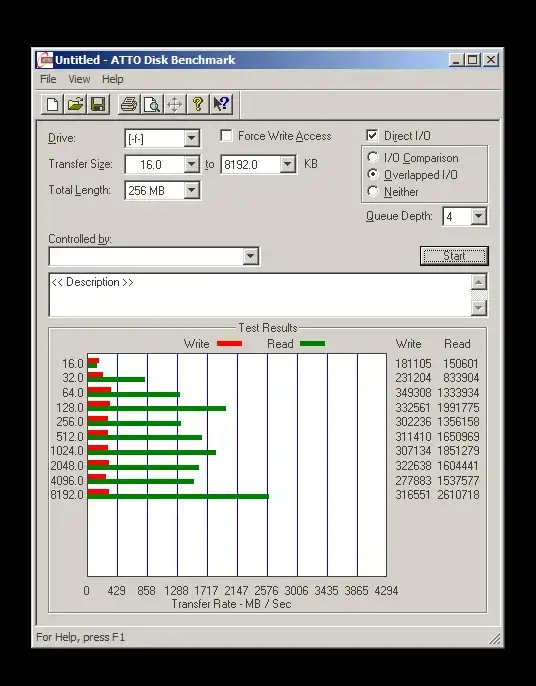Viewport: 536px width, 686px height.
Task: Start the benchmark with Start button
Action: point(454,256)
